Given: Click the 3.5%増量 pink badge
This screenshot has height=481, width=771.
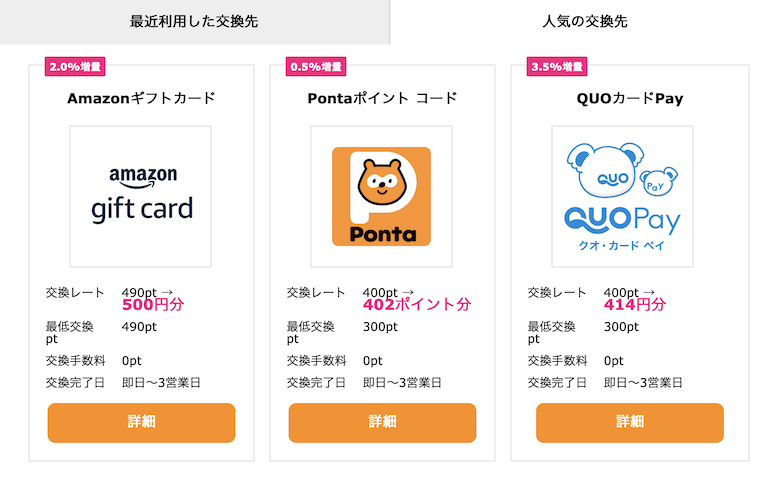Looking at the screenshot, I should pyautogui.click(x=557, y=66).
